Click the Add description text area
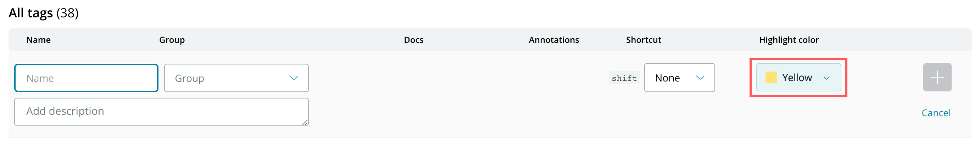 tap(161, 112)
